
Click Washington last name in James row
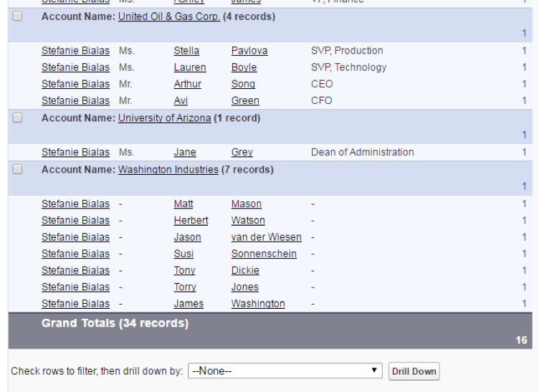coord(258,304)
